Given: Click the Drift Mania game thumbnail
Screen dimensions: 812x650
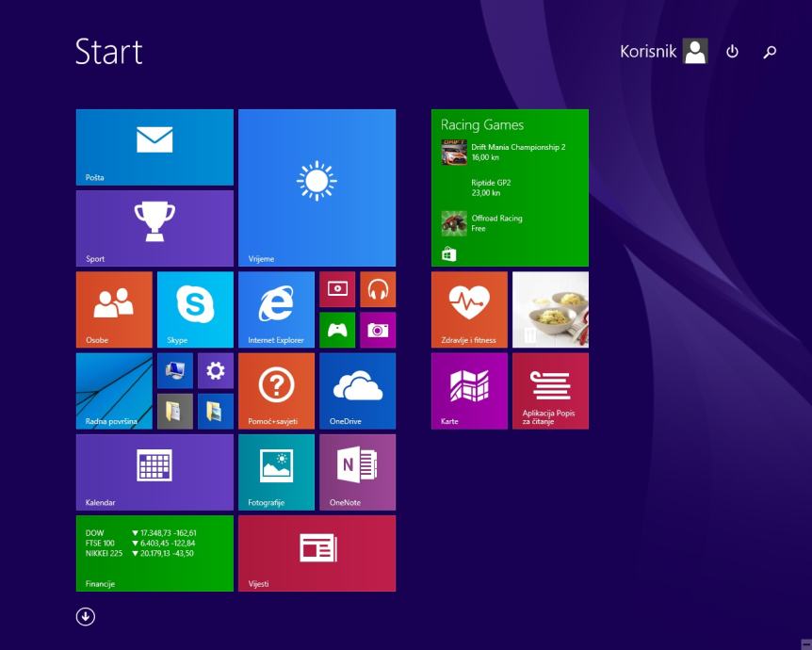Looking at the screenshot, I should click(x=454, y=152).
